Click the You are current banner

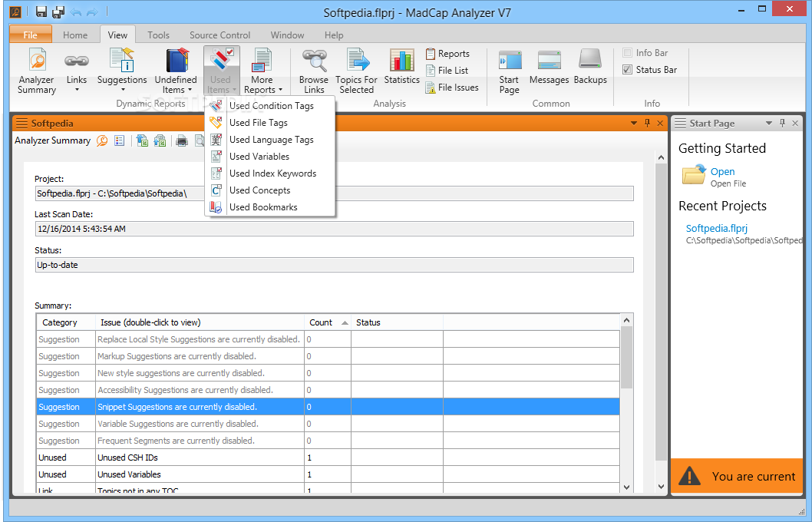(x=736, y=475)
